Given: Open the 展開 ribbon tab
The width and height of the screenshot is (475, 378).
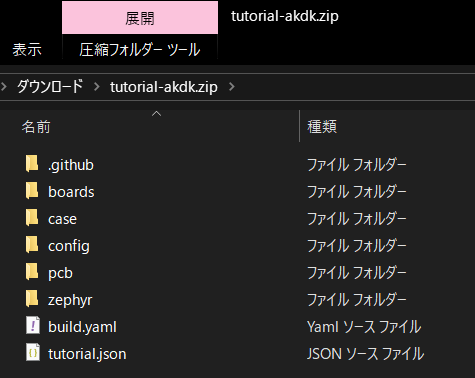Looking at the screenshot, I should click(140, 18).
